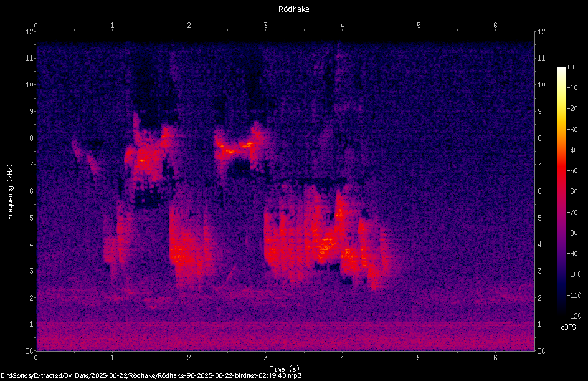The image size is (588, 381).
Task: Click the file path text at bottom left
Action: pyautogui.click(x=151, y=375)
